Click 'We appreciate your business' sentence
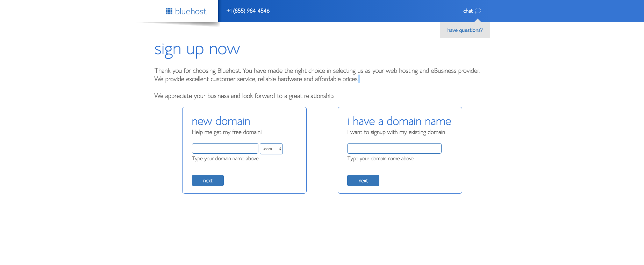The image size is (644, 265). pyautogui.click(x=244, y=96)
